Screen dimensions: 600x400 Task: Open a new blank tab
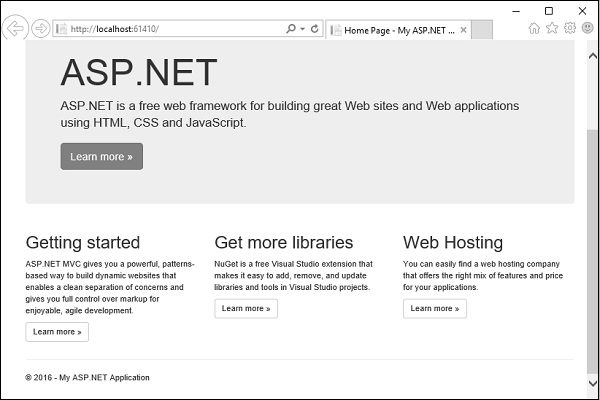481,30
